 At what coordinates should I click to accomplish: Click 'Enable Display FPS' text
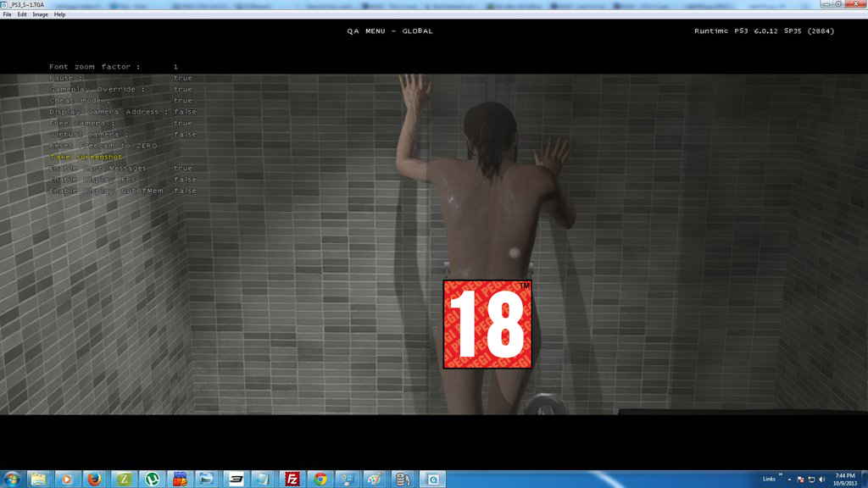(x=92, y=180)
